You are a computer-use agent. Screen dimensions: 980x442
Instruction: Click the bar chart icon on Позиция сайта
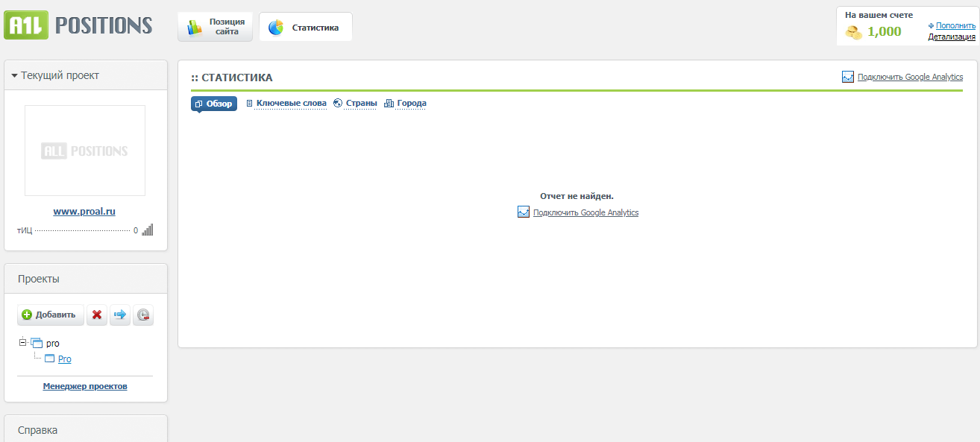pyautogui.click(x=195, y=27)
